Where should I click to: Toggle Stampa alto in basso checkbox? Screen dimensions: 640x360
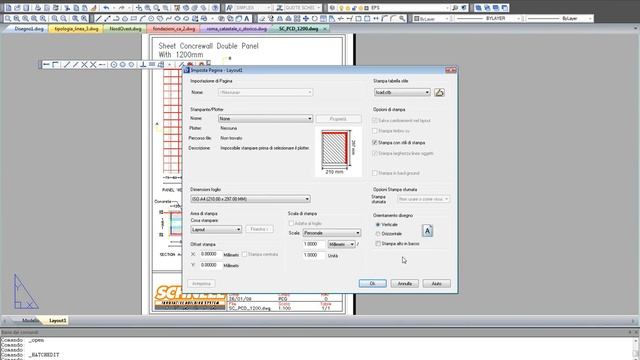point(378,243)
